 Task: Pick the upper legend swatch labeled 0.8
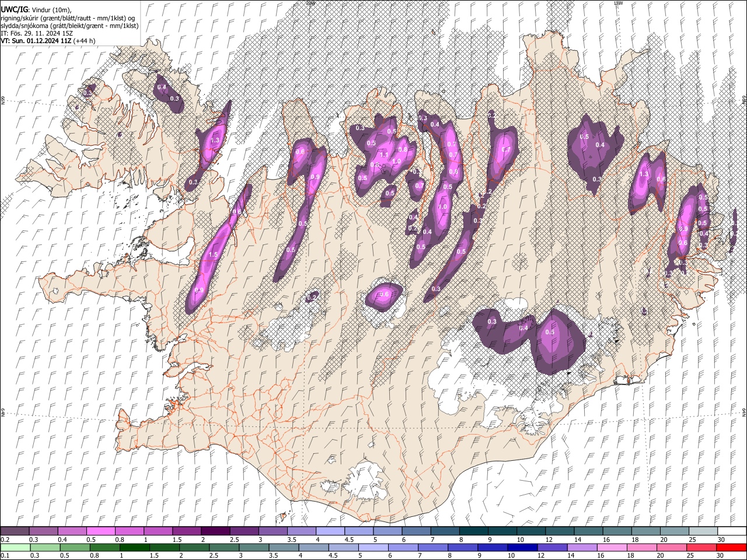point(129,531)
